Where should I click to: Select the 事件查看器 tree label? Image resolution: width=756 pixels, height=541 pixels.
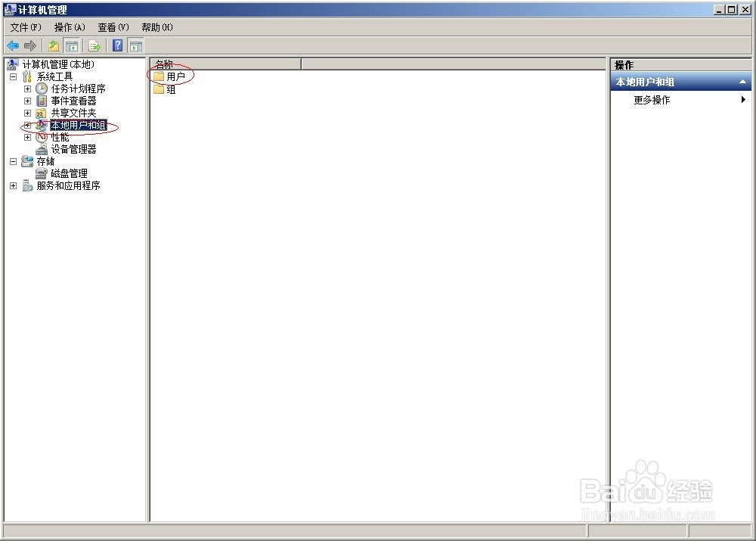(74, 101)
